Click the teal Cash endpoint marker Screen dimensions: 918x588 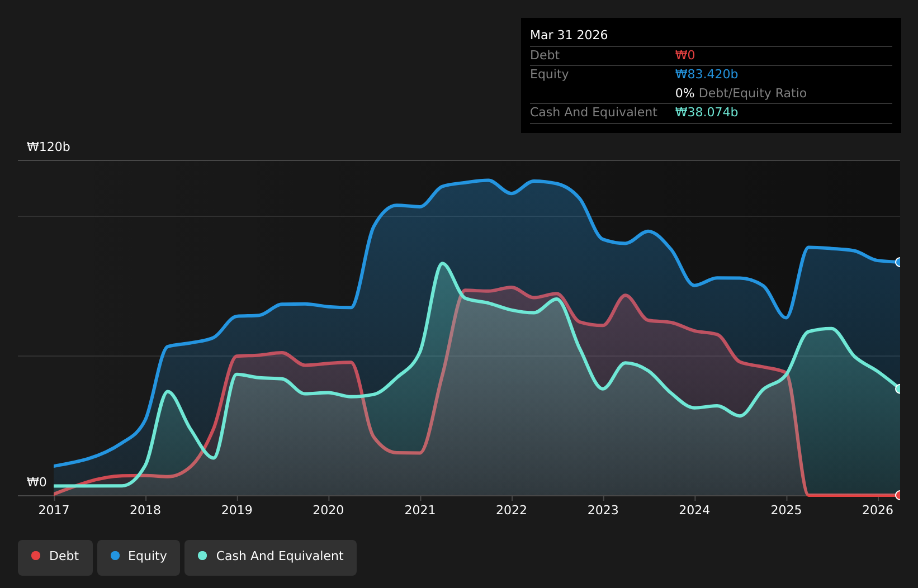click(x=899, y=388)
